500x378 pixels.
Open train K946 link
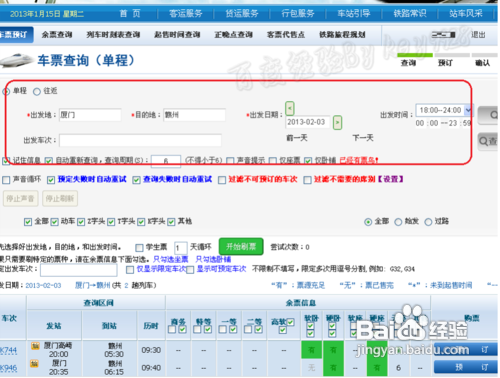tap(8, 368)
